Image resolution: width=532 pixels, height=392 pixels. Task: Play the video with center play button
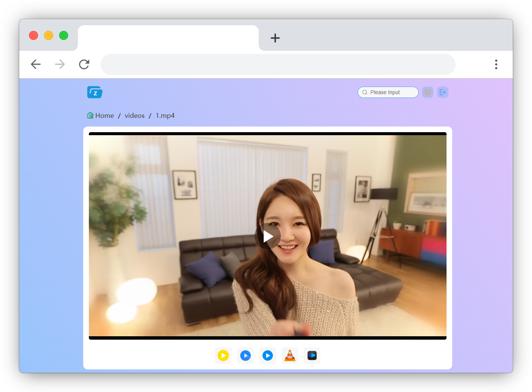tap(268, 236)
